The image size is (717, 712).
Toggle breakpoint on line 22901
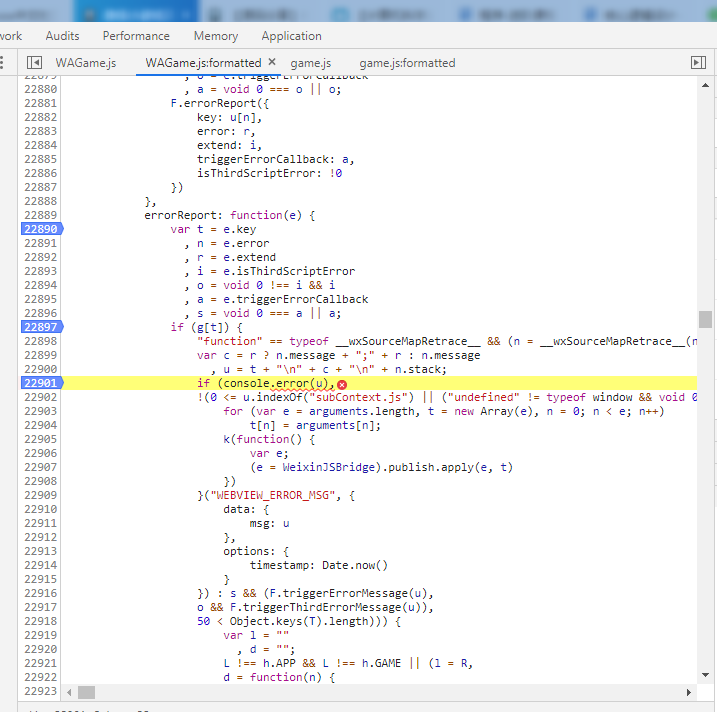point(42,383)
